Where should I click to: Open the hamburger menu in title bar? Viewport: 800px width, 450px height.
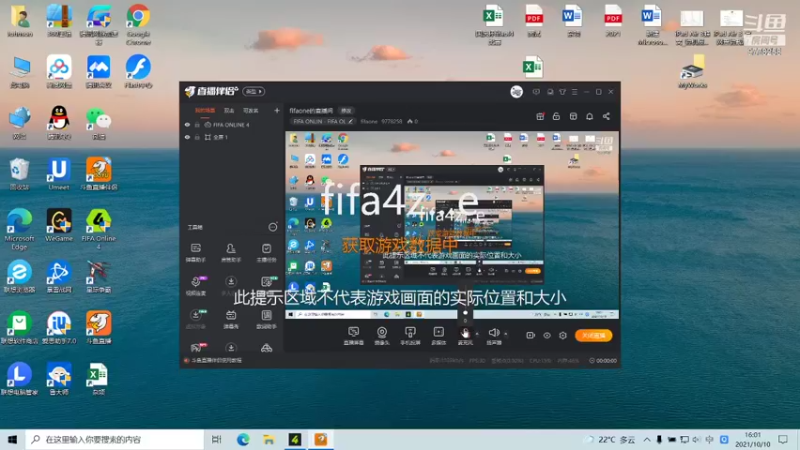click(x=574, y=92)
